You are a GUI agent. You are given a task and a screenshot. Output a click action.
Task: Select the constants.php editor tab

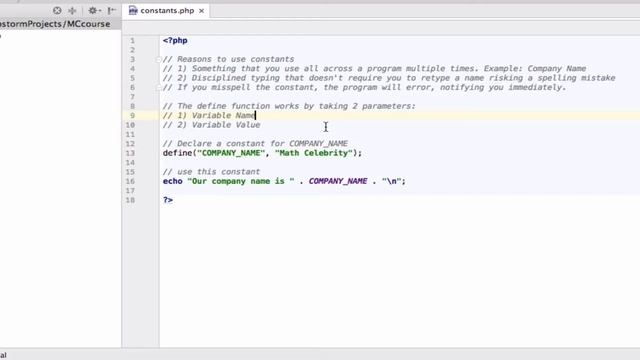[x=167, y=11]
